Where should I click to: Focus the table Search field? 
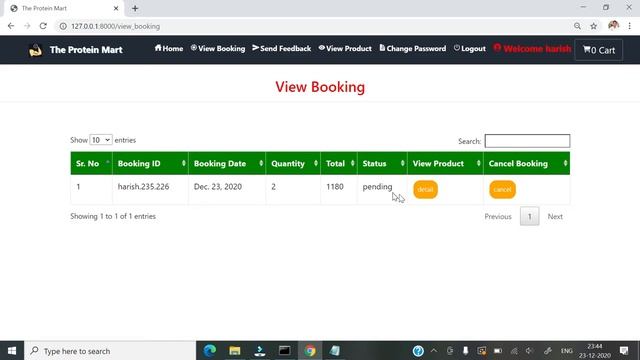(527, 141)
